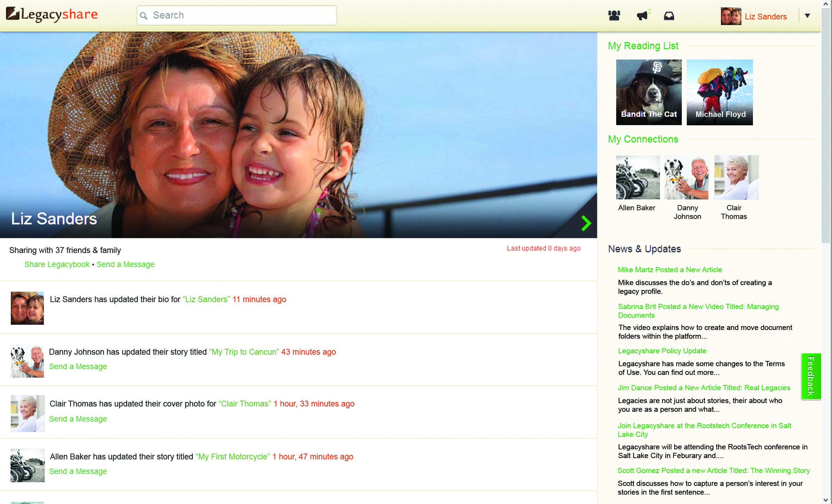Send a Message to Clair Thomas in feed
This screenshot has height=504, width=832.
click(78, 419)
